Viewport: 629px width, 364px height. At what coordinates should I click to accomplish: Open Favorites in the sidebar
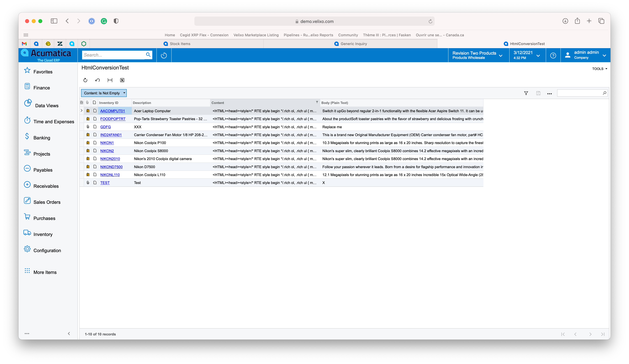pos(43,72)
